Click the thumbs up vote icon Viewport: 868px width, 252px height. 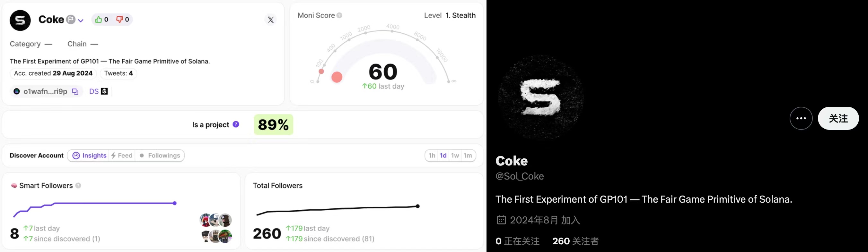tap(98, 20)
